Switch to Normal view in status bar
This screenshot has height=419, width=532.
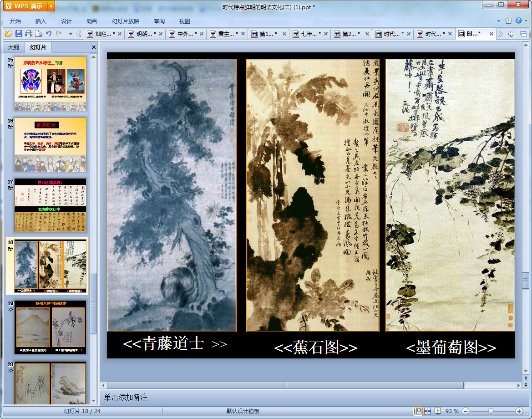point(417,411)
